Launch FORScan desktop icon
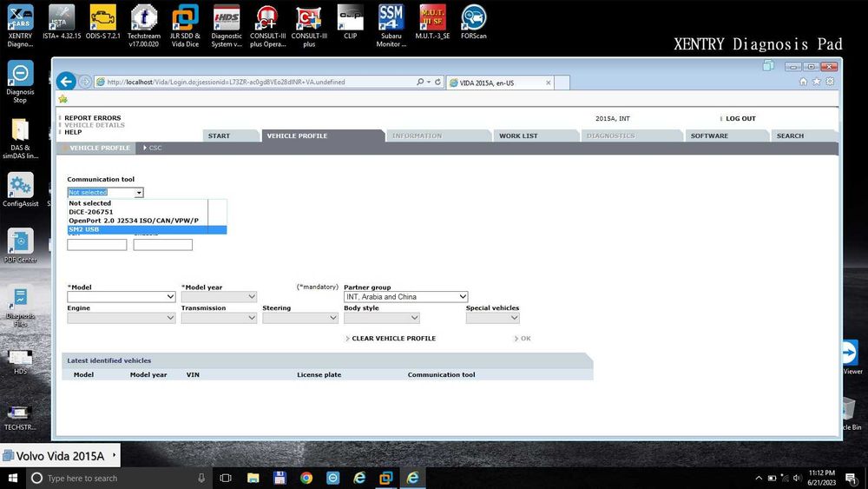Image resolution: width=868 pixels, height=489 pixels. (x=474, y=23)
